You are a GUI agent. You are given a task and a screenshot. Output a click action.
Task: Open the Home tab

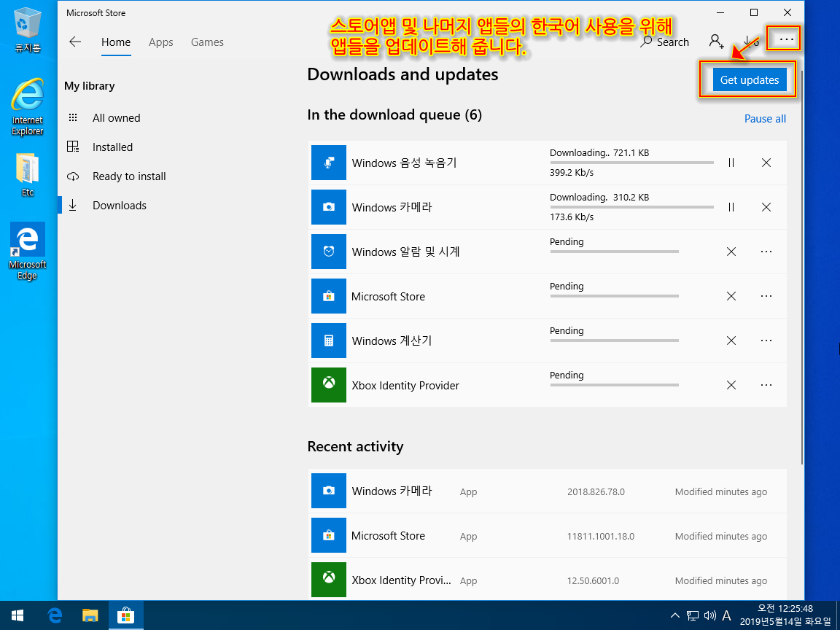tap(116, 42)
